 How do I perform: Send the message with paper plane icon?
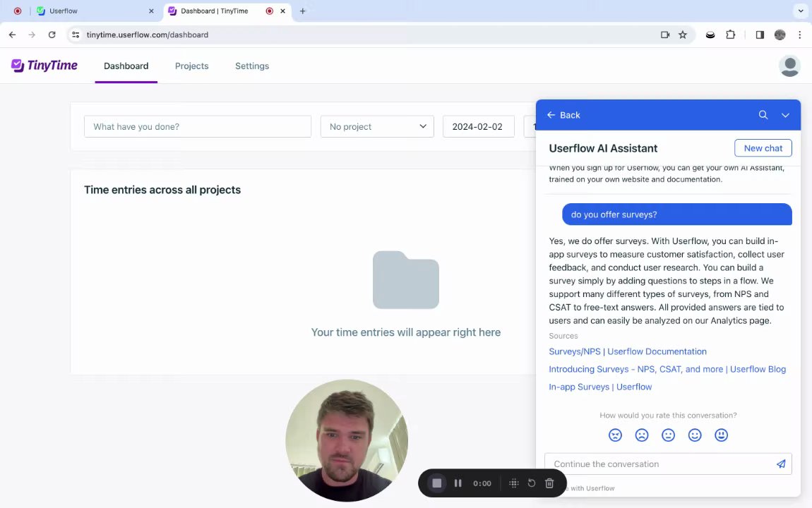[780, 464]
